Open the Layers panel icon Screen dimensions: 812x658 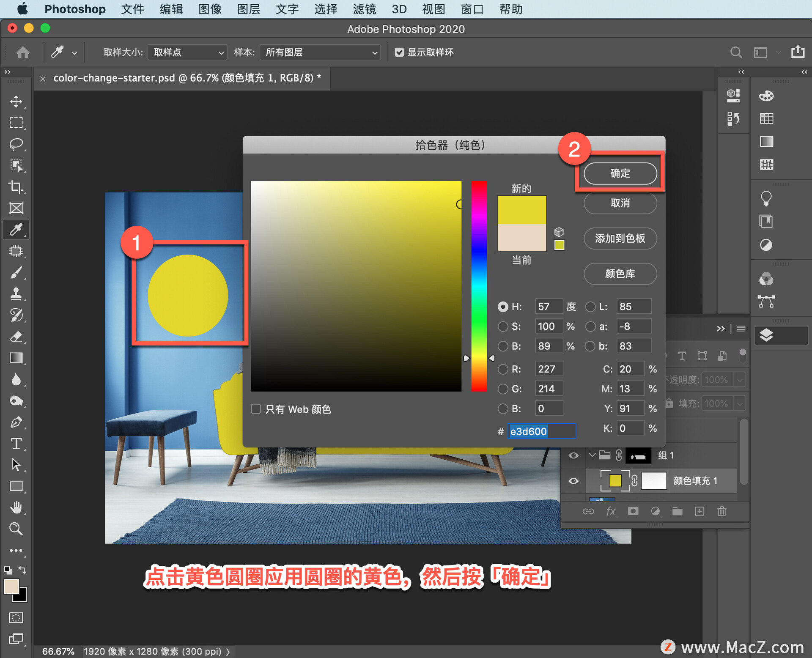766,335
